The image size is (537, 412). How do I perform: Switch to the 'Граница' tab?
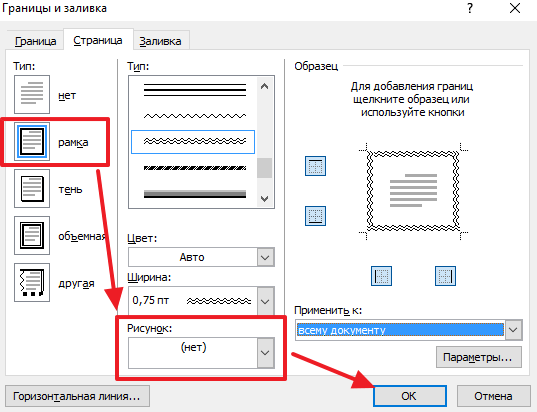click(35, 41)
